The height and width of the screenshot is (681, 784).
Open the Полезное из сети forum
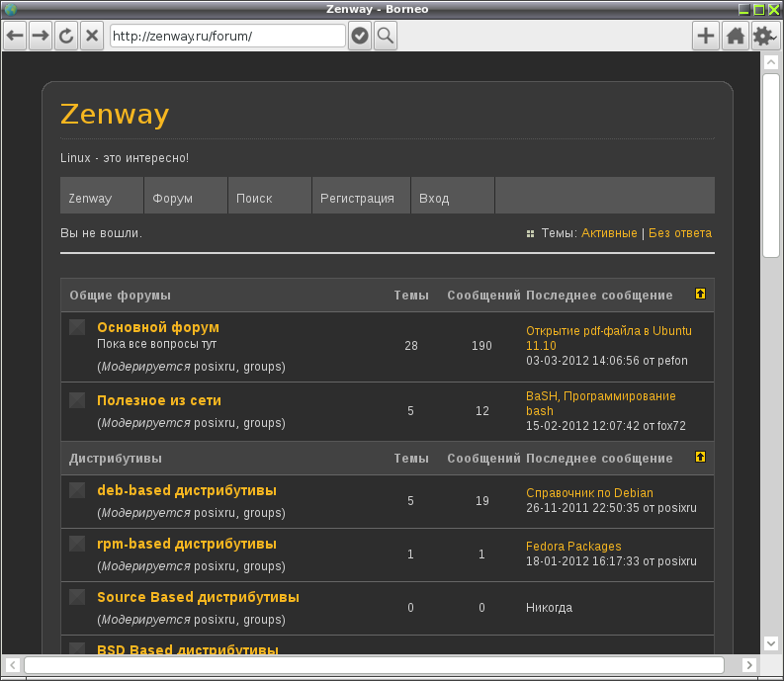point(159,400)
